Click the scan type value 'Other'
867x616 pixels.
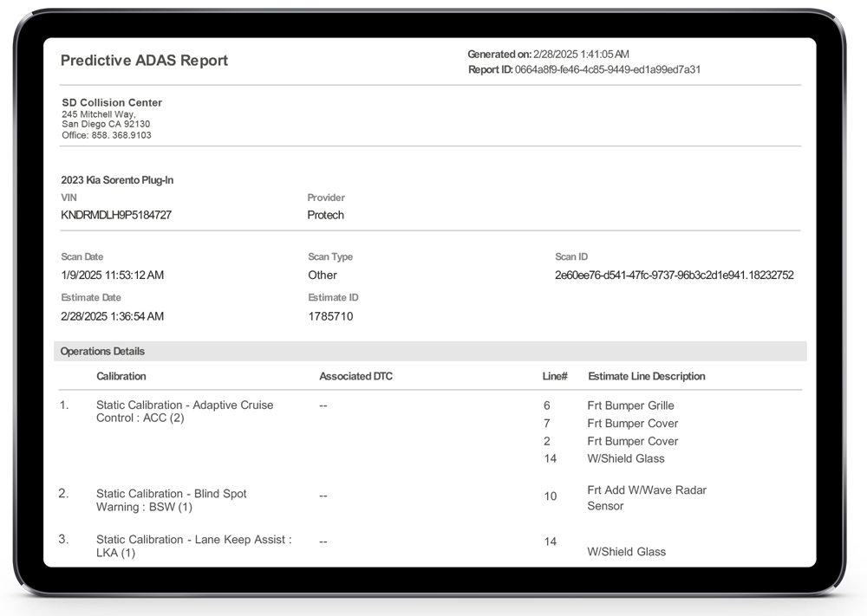click(323, 276)
